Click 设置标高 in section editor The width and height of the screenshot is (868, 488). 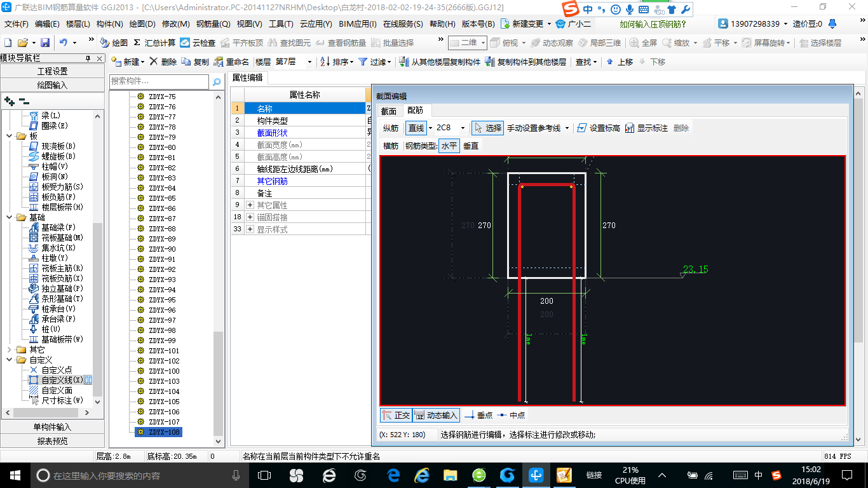(598, 128)
